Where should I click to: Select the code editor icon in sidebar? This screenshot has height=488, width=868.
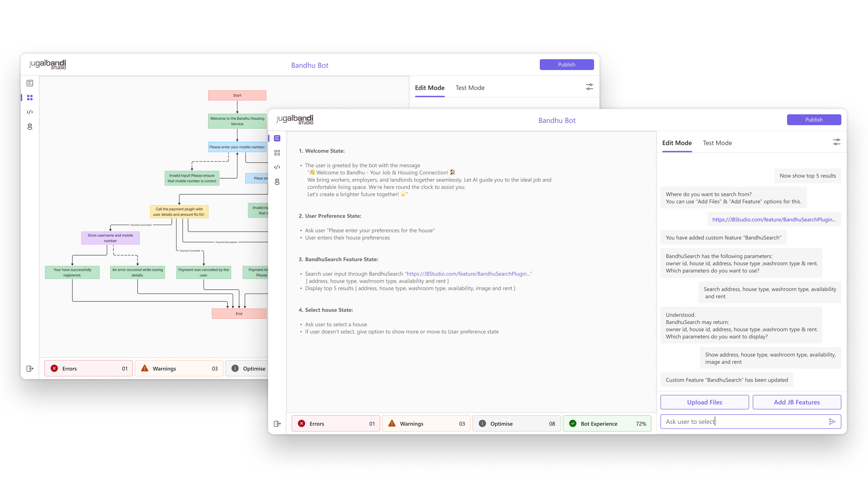click(30, 112)
